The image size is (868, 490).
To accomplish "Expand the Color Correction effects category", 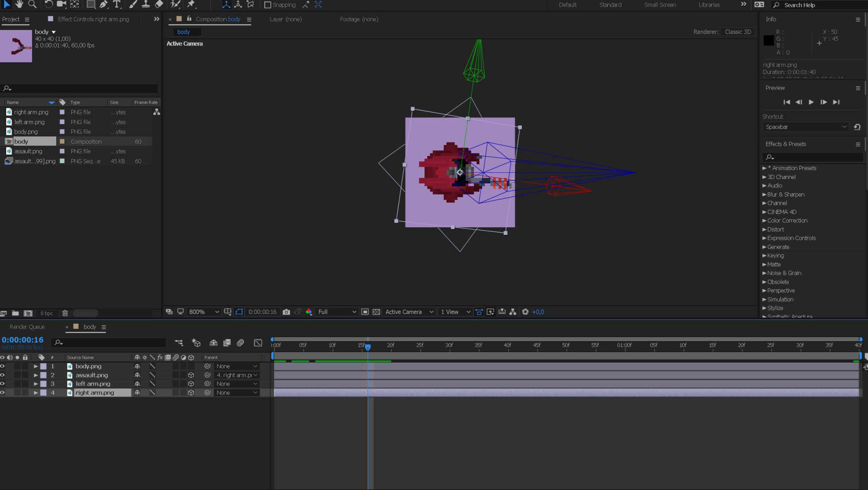I will 764,221.
